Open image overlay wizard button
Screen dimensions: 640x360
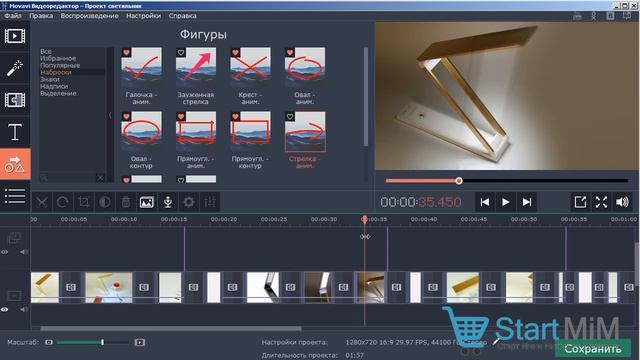pos(147,202)
